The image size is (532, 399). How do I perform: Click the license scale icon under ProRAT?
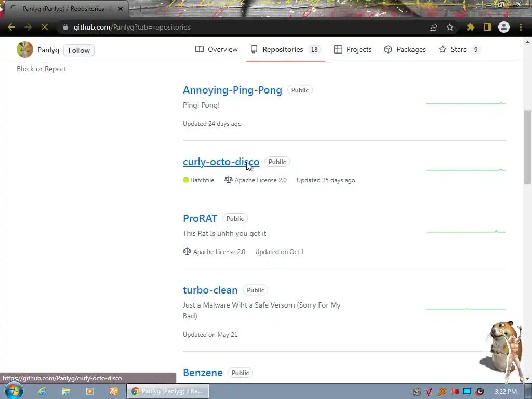[x=187, y=251]
